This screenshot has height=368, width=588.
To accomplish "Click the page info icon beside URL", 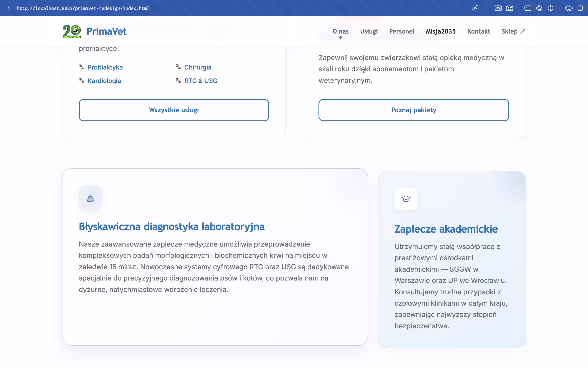I will pos(9,8).
